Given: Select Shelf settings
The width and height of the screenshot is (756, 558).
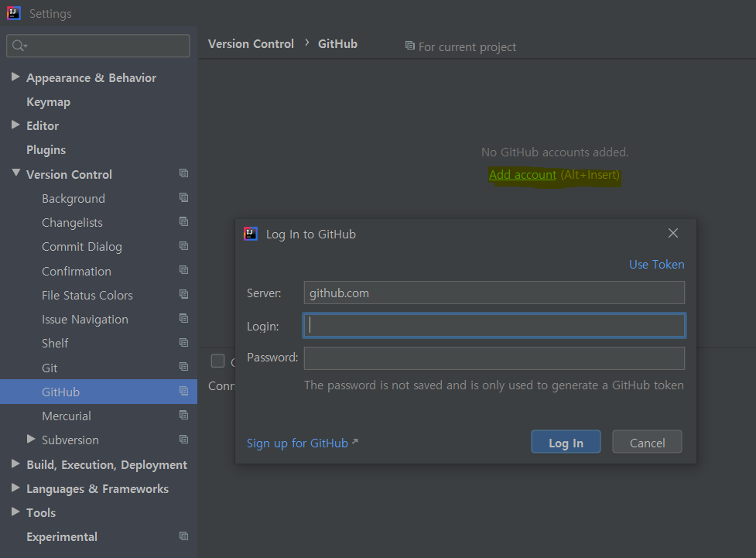Looking at the screenshot, I should 55,344.
